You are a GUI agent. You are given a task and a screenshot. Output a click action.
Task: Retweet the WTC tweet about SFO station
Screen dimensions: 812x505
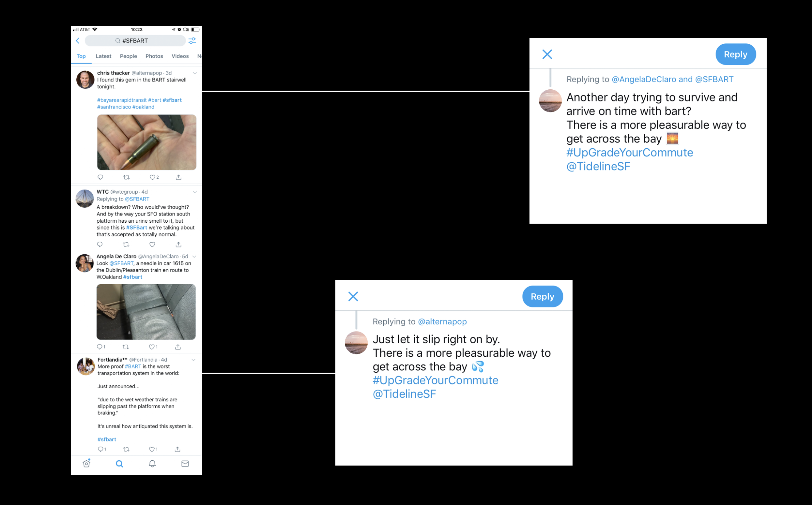pyautogui.click(x=126, y=245)
